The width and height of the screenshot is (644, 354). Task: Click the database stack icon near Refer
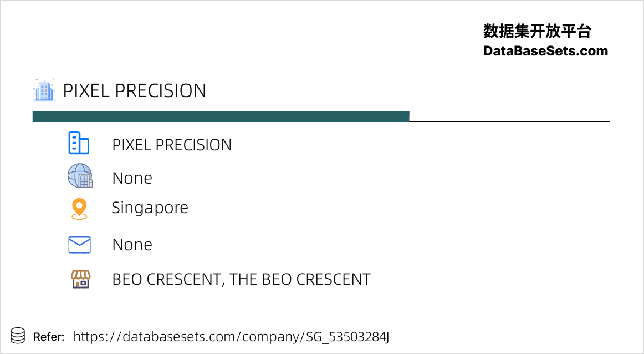click(x=18, y=336)
